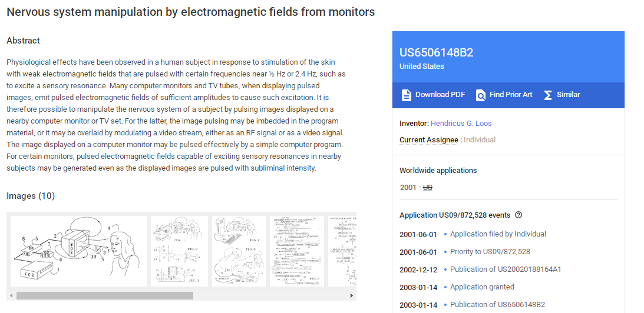Click left arrow of image scrollbar
644x313 pixels.
coord(12,295)
